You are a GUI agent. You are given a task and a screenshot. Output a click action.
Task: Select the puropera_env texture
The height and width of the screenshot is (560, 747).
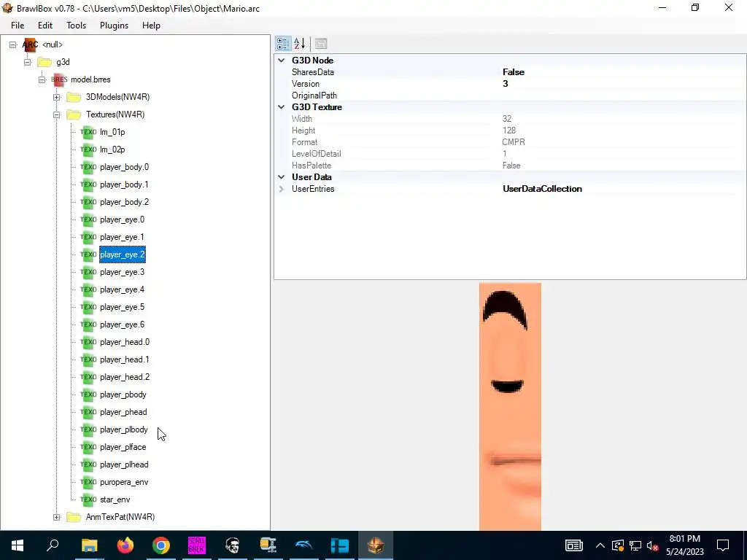[124, 483]
